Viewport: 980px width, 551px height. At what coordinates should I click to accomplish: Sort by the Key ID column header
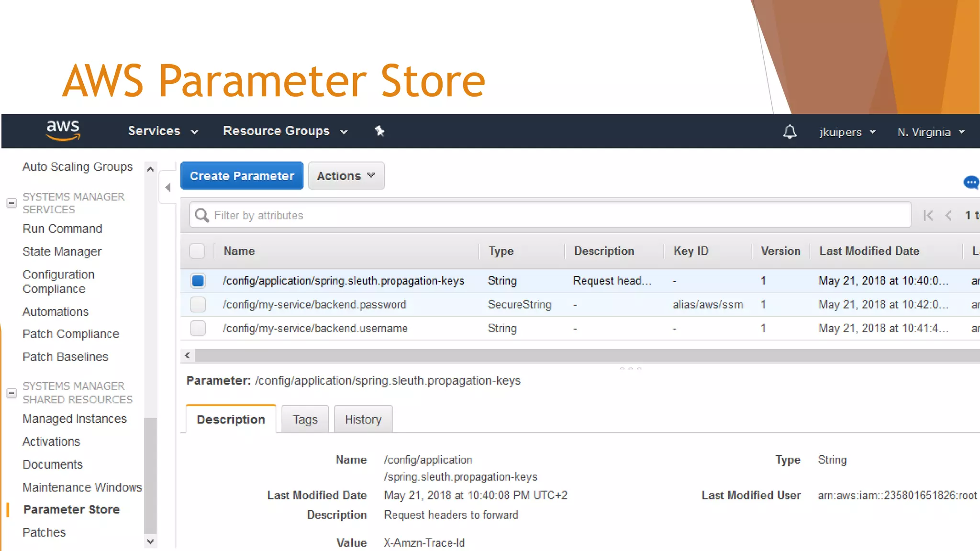pyautogui.click(x=691, y=251)
